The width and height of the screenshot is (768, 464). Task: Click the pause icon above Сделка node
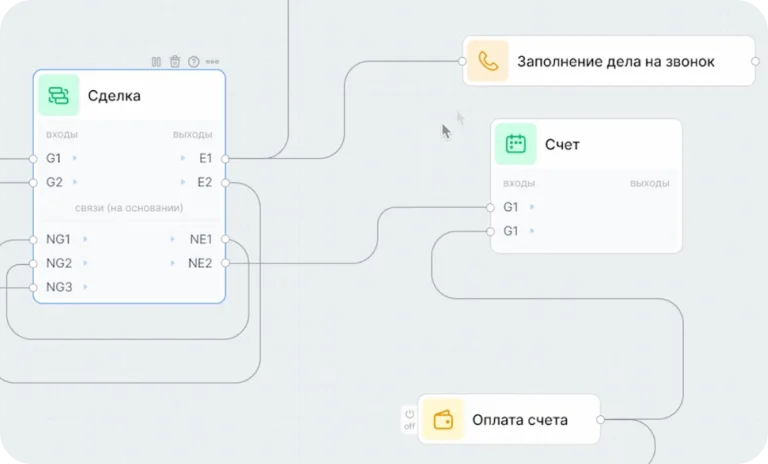tap(156, 62)
